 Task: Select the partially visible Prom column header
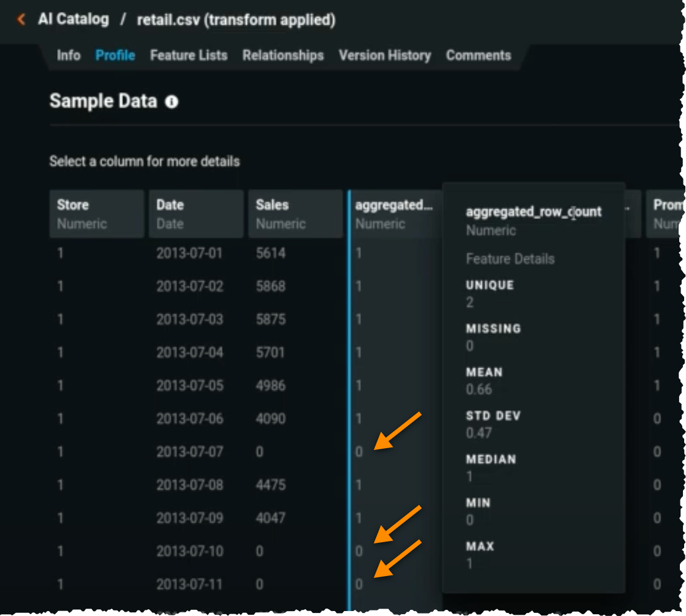[666, 213]
